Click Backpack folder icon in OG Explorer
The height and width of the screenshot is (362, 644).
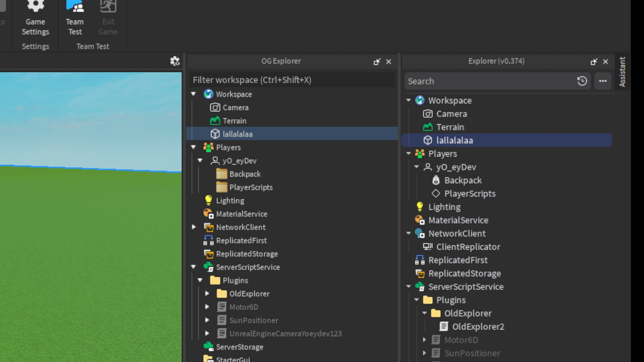coord(222,174)
